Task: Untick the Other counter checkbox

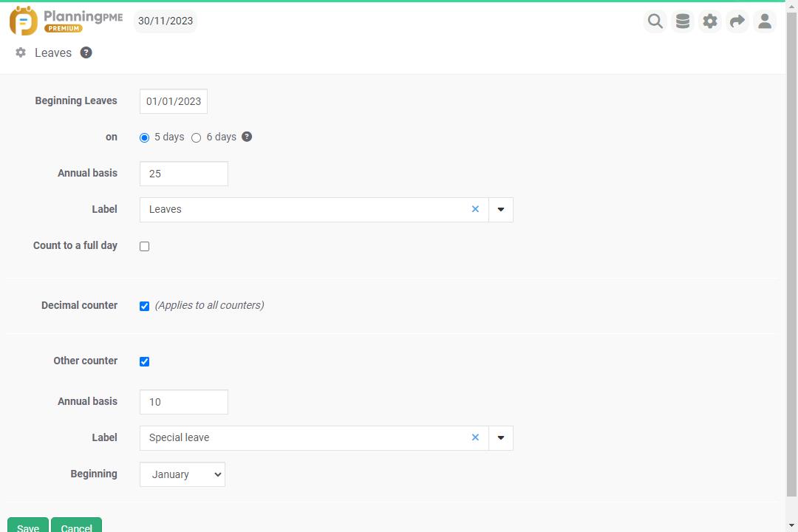Action: point(145,361)
